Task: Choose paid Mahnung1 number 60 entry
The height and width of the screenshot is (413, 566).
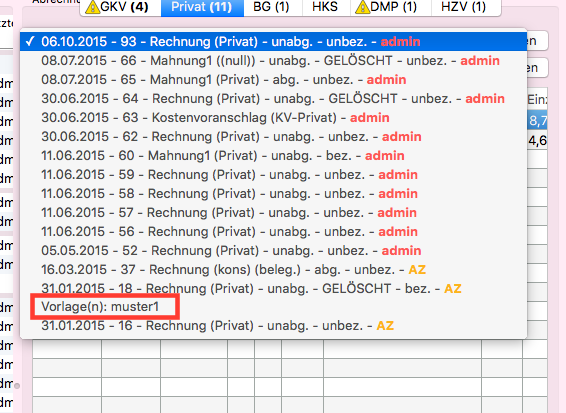Action: [x=273, y=156]
